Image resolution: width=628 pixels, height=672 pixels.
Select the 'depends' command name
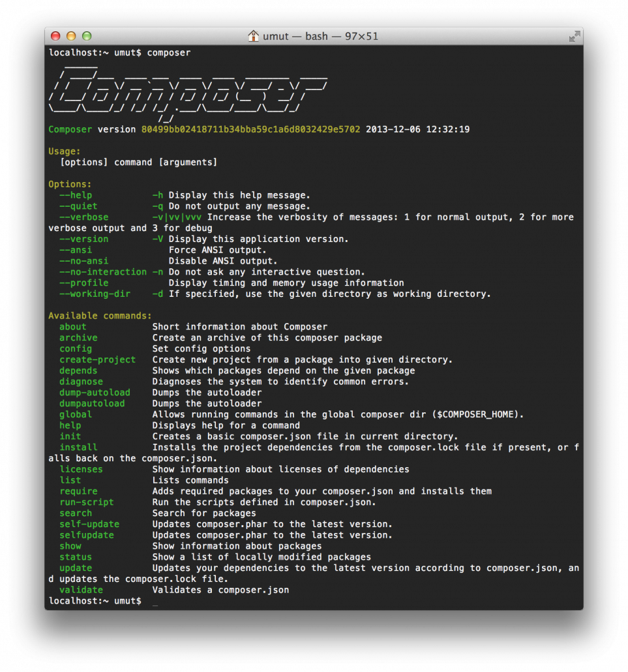pos(78,371)
